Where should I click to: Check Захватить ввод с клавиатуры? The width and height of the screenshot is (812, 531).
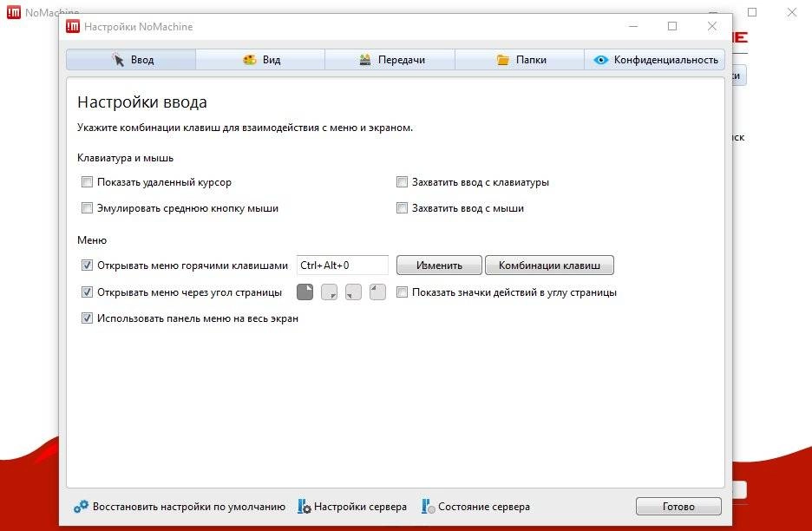coord(402,182)
